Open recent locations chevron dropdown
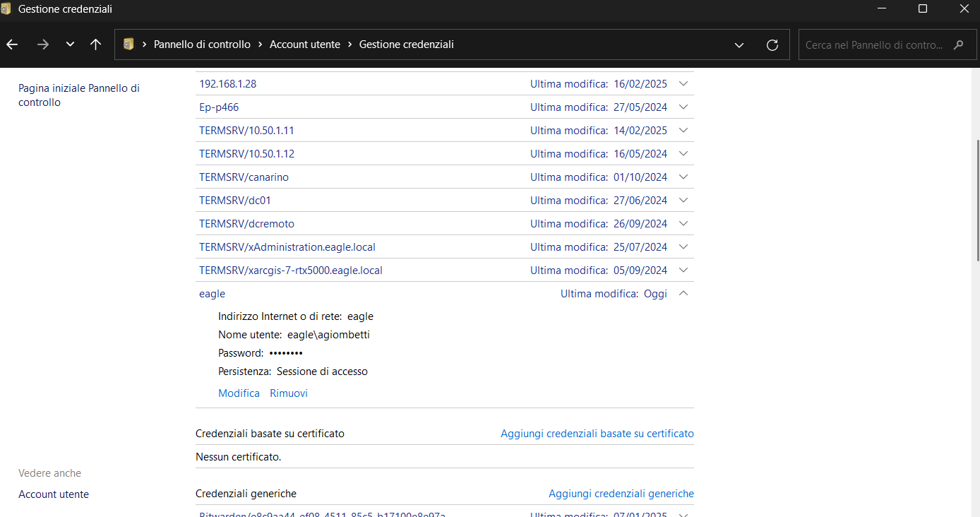The height and width of the screenshot is (517, 980). [70, 44]
